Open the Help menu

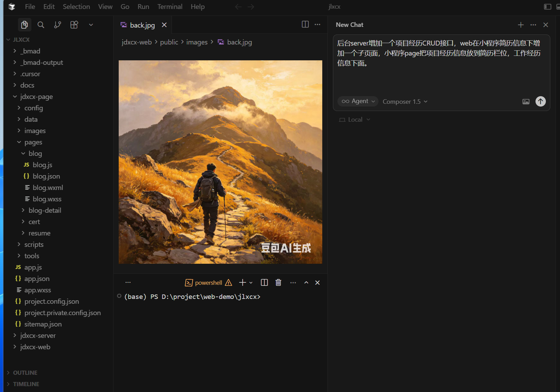[198, 7]
